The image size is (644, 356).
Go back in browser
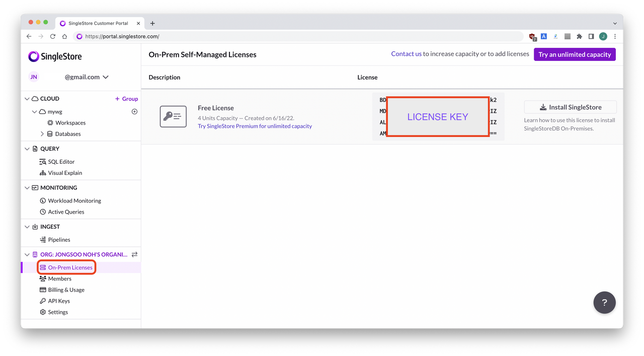29,36
